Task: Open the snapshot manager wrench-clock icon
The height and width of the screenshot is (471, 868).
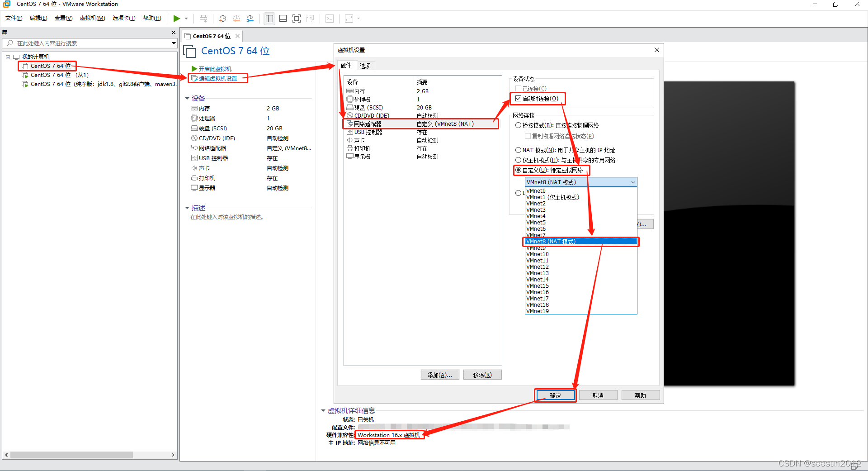Action: (x=250, y=19)
